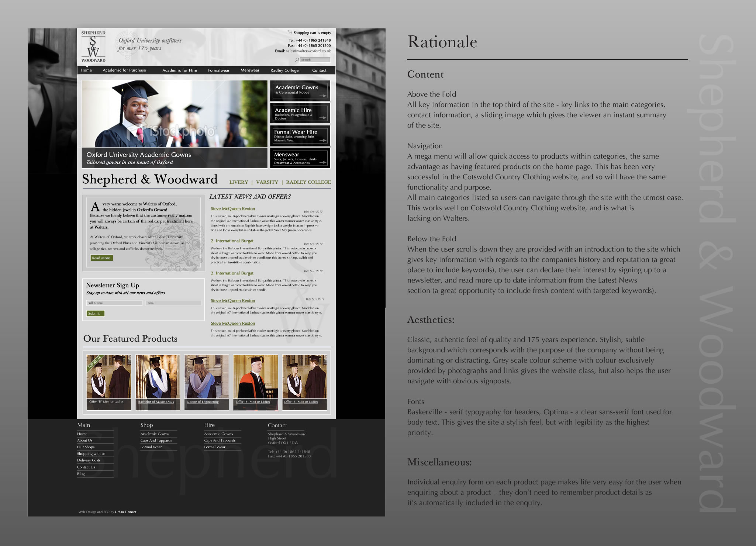The image size is (756, 546).
Task: Open the Academic for Purchase menu
Action: [124, 70]
